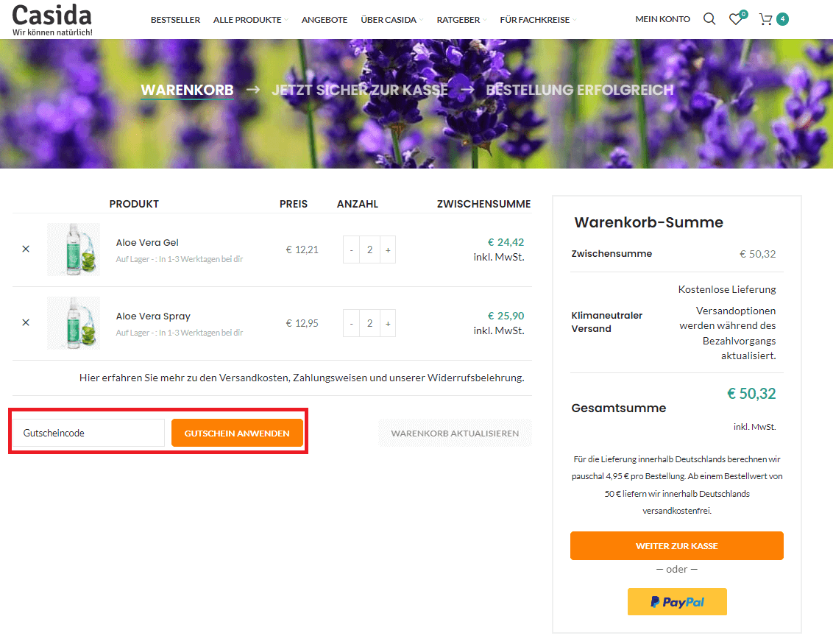Screen dimensions: 833x644
Task: Click the Kostenlose Lieferung text
Action: pos(727,289)
